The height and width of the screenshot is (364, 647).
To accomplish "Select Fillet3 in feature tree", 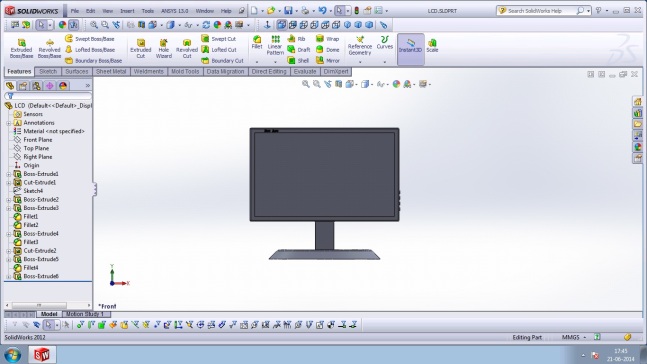I will pyautogui.click(x=31, y=242).
